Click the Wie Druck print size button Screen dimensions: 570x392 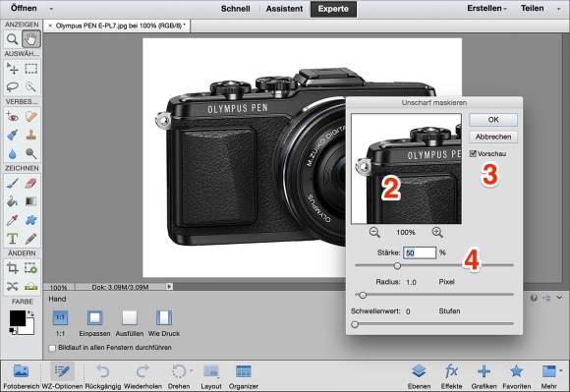click(x=164, y=318)
